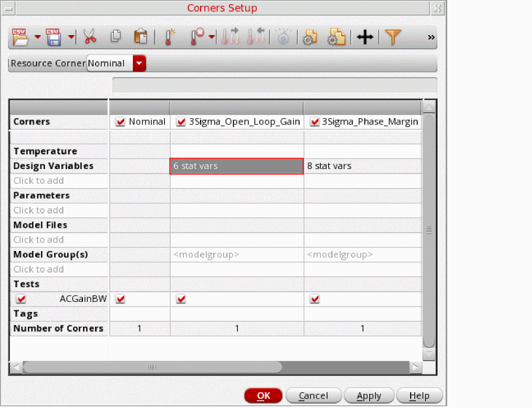Click the black plus cross icon

364,37
